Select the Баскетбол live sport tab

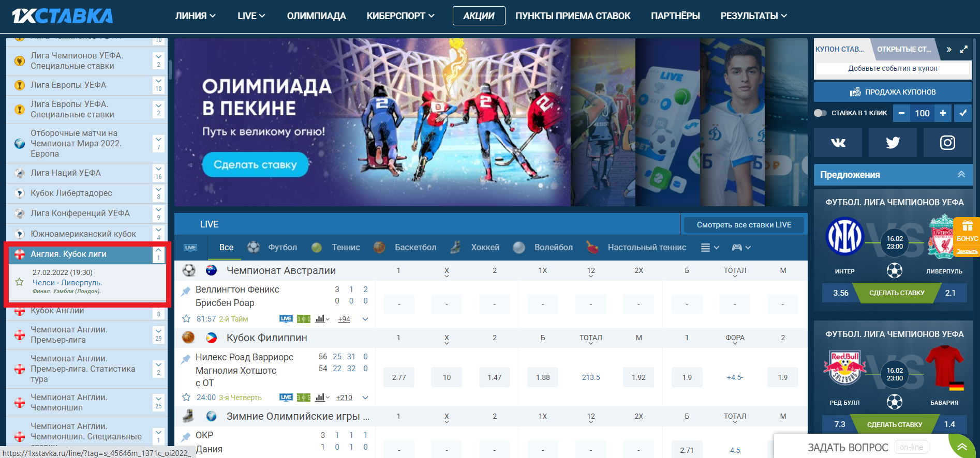[x=405, y=248]
